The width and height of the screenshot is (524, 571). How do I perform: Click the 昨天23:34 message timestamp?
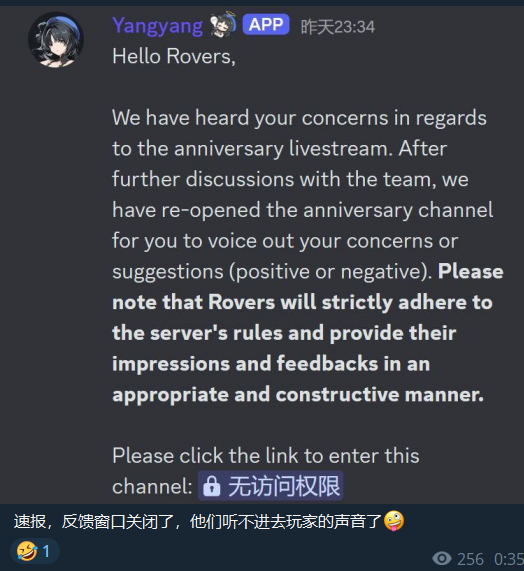[337, 27]
